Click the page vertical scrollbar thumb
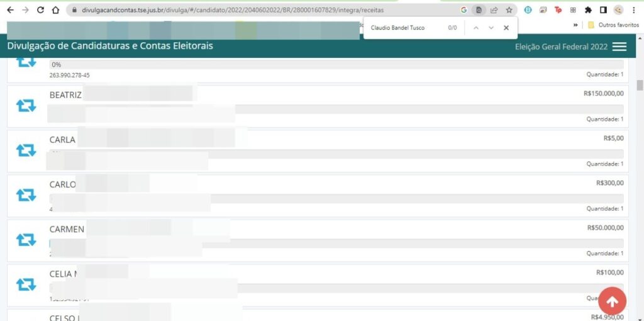 pos(640,86)
